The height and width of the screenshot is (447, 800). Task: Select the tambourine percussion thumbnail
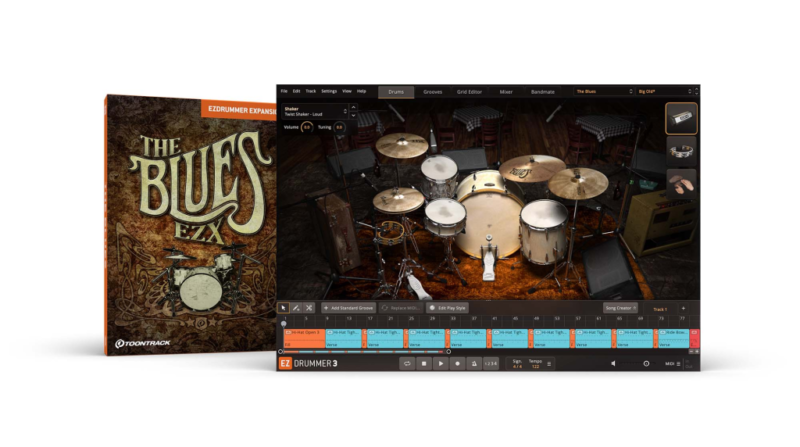(x=681, y=152)
